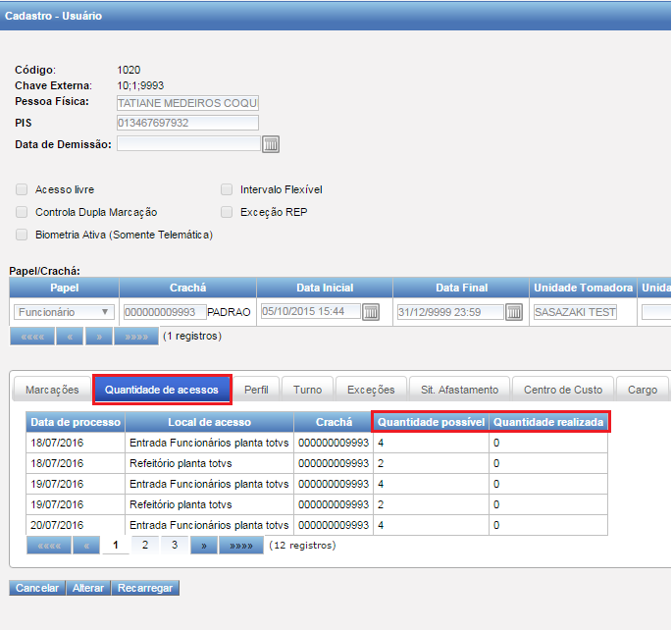Viewport: 672px width, 630px height.
Task: Select page 1 of access records
Action: (x=116, y=546)
